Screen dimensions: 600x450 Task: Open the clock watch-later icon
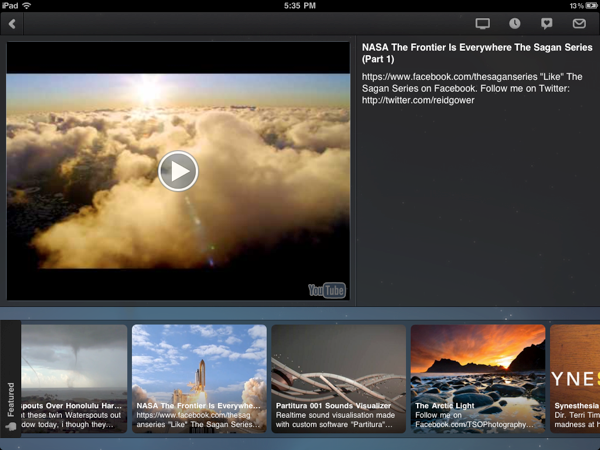click(514, 24)
